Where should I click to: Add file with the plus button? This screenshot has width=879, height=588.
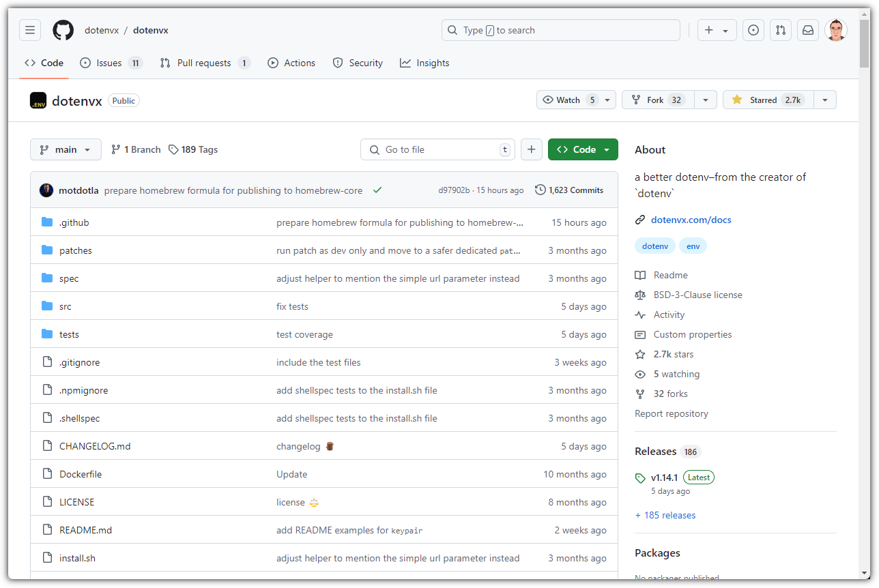point(532,149)
